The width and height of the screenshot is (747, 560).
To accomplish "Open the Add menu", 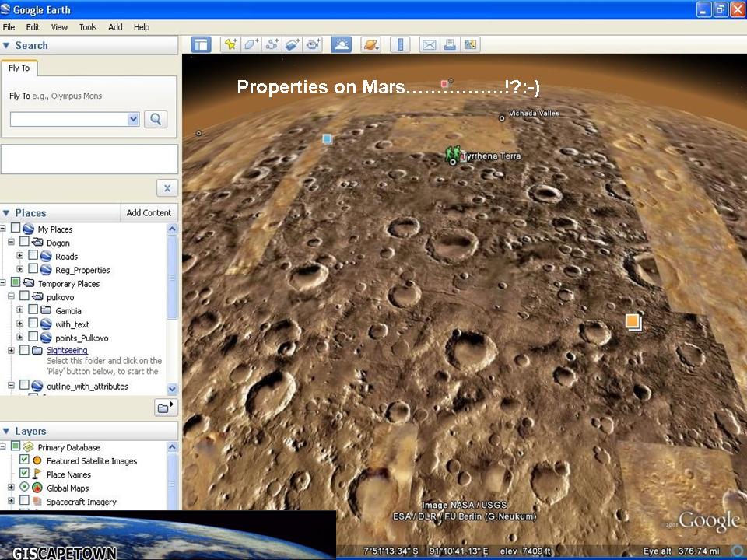I will click(x=115, y=27).
